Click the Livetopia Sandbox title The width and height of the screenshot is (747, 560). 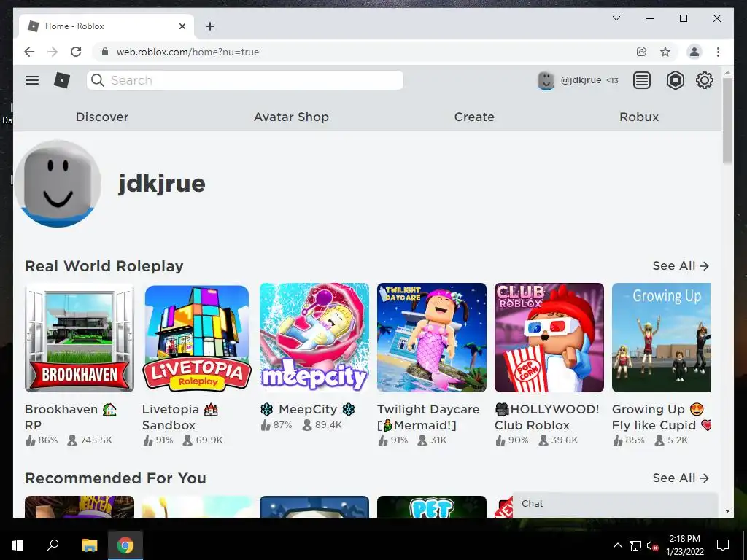[x=180, y=416]
